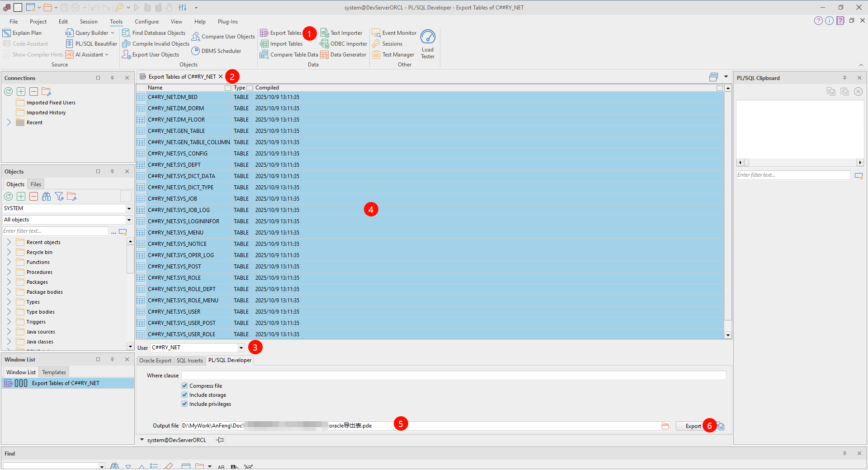Open Data Generator
The width and height of the screenshot is (868, 470).
click(343, 55)
